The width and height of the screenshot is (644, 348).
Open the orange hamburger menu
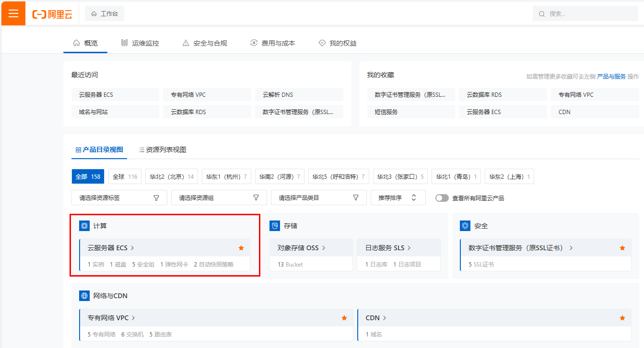coord(13,13)
